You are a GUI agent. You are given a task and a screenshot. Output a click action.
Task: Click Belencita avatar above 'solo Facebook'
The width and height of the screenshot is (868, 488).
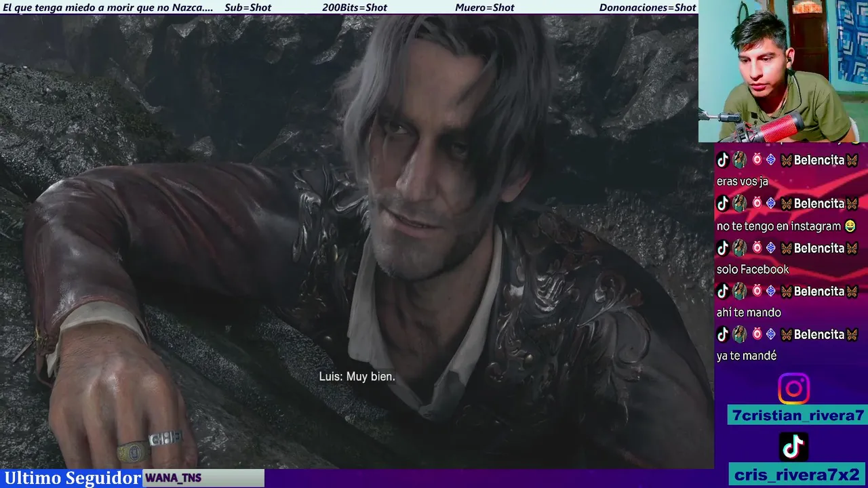[740, 248]
